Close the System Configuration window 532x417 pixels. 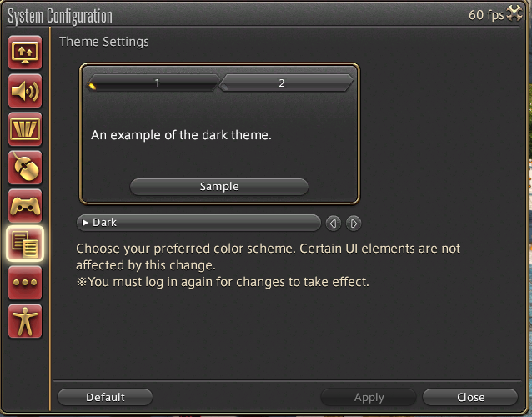tap(470, 397)
